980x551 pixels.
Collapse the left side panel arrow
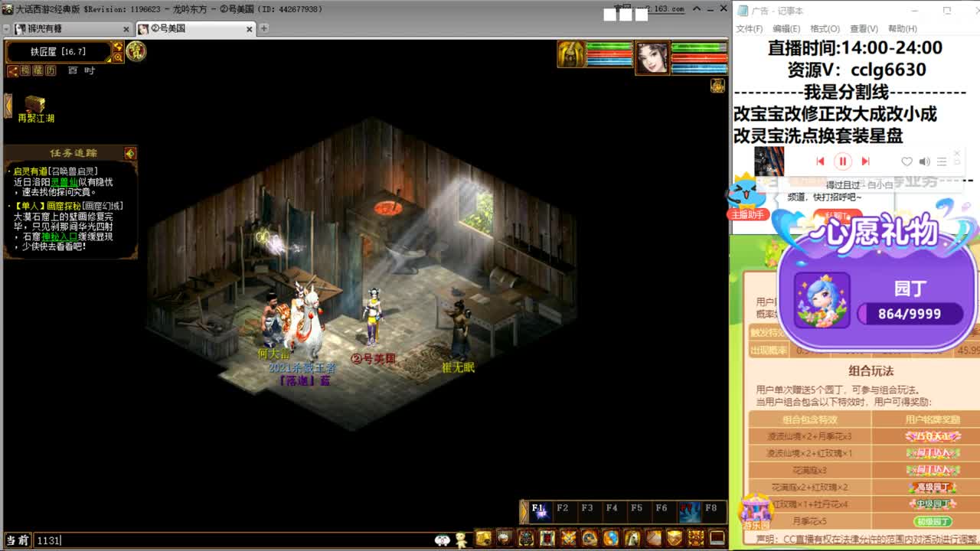(8, 105)
